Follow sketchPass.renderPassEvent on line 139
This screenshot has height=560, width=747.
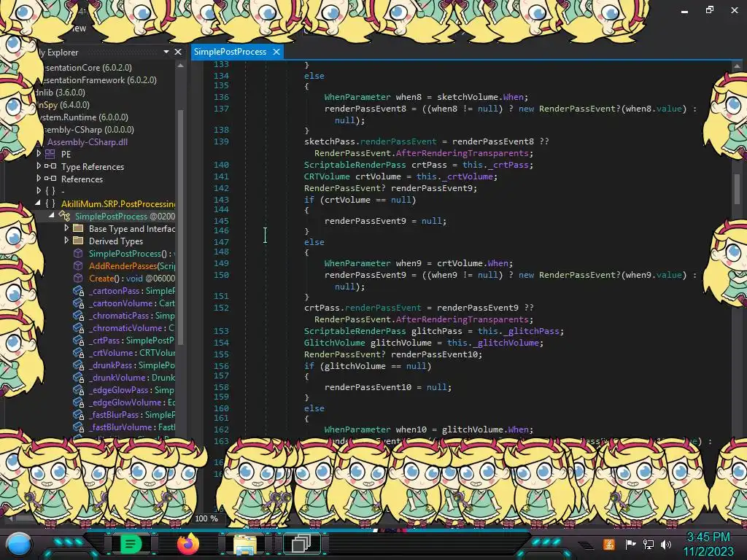[370, 141]
